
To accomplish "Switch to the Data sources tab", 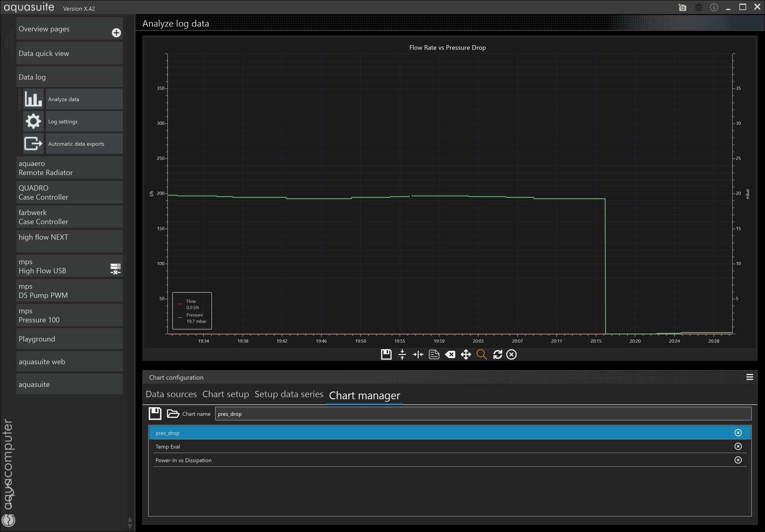I will coord(171,394).
